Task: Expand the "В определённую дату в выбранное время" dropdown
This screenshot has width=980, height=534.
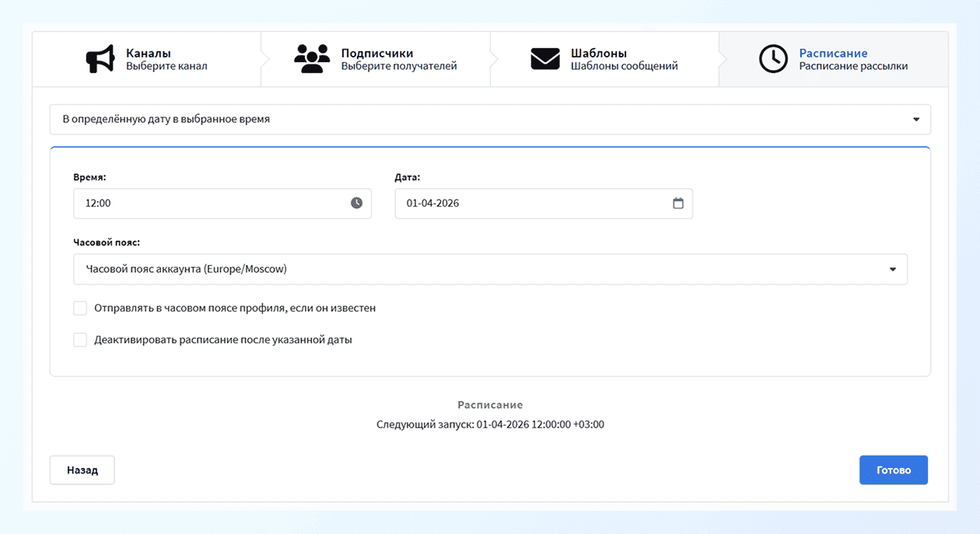Action: coord(490,120)
